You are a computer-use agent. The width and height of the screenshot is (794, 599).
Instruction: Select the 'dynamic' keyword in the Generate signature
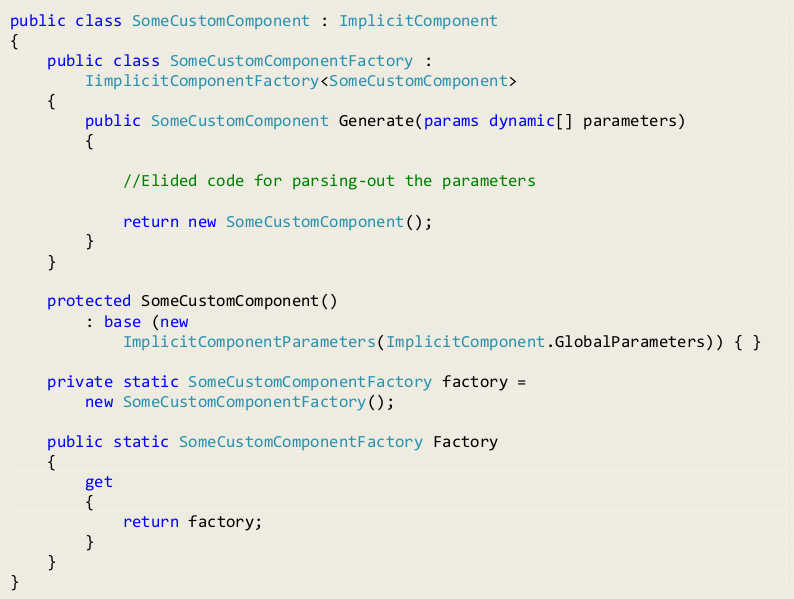(521, 121)
